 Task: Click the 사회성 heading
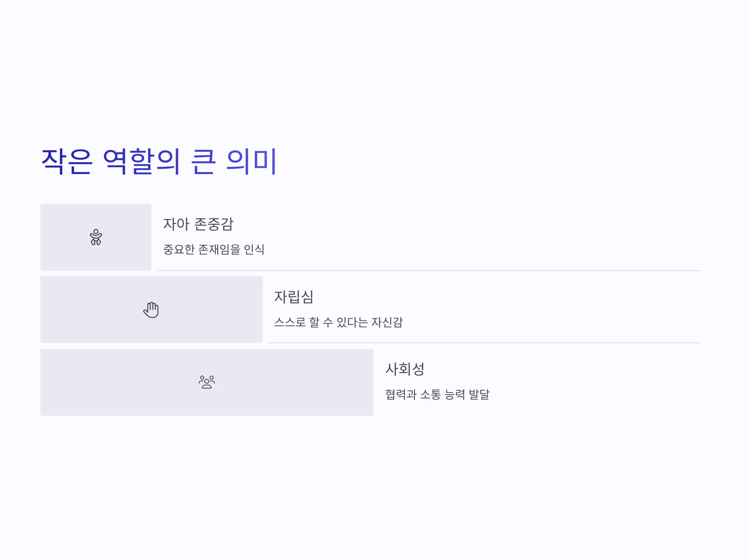click(405, 369)
